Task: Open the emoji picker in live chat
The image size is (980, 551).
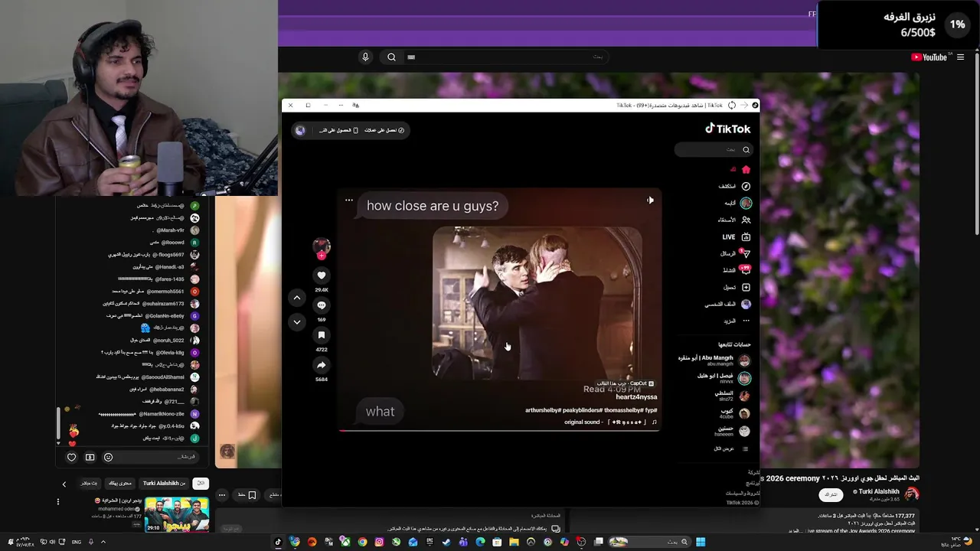Action: (108, 457)
